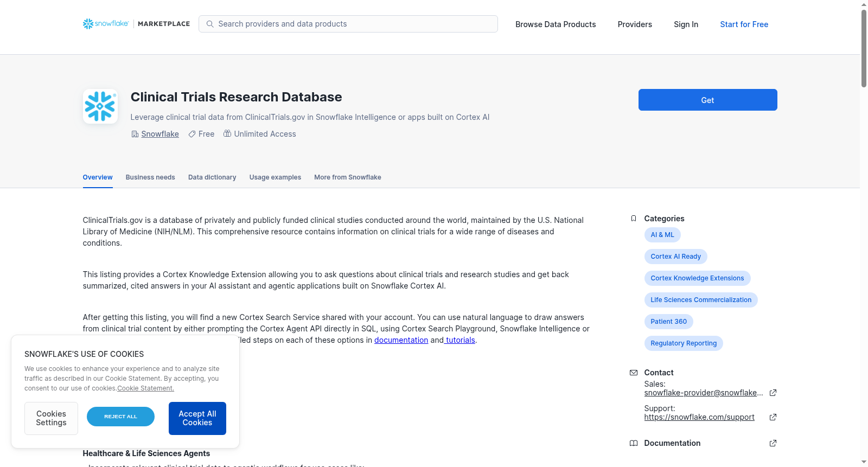Click the Free pricing label

pos(206,134)
